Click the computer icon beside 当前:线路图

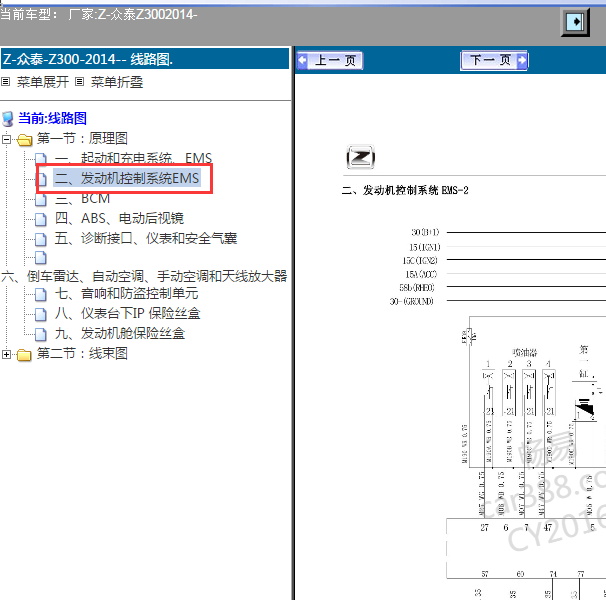(x=8, y=119)
